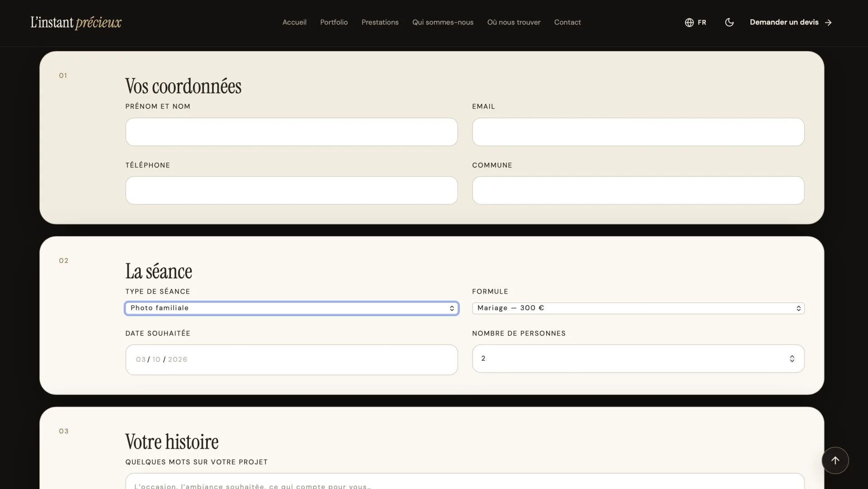Click the Date souhaitée field
Screen dimensions: 868x489
[x=292, y=360]
